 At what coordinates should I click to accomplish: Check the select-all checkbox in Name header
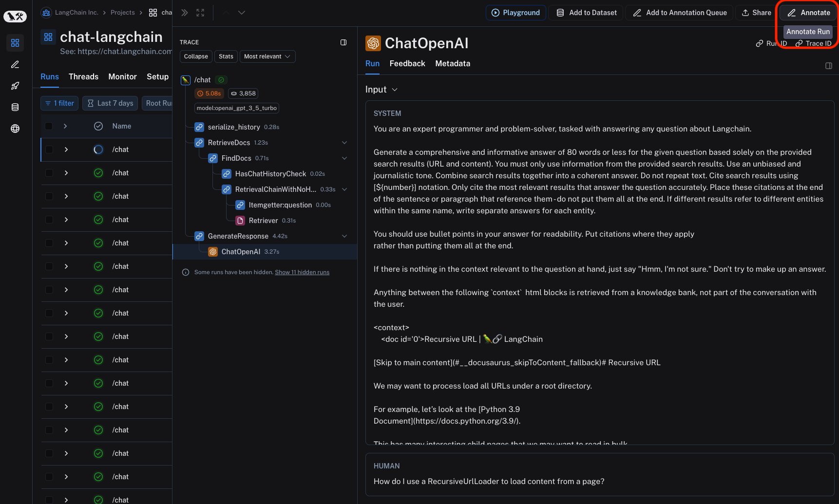(49, 126)
